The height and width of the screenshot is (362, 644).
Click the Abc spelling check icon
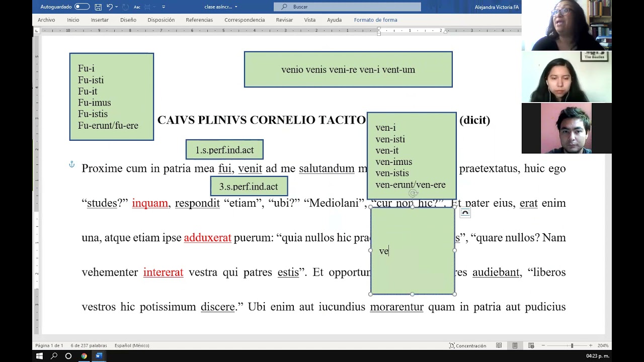(137, 7)
